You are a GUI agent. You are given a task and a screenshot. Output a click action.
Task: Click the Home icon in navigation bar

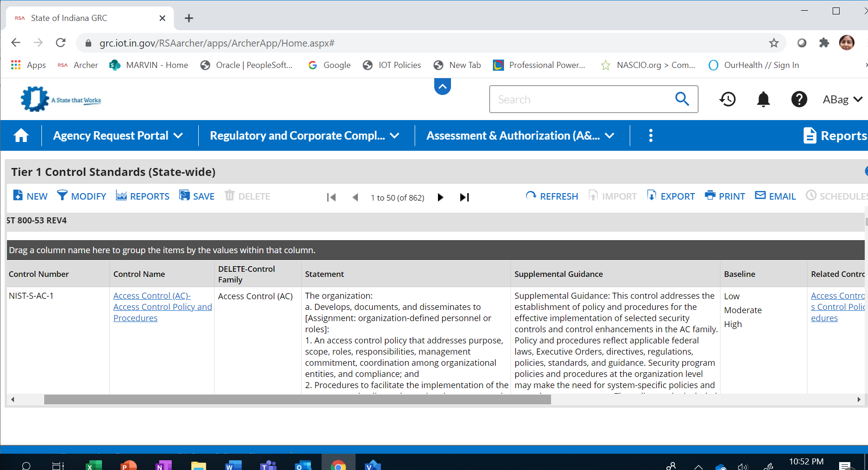coord(21,135)
